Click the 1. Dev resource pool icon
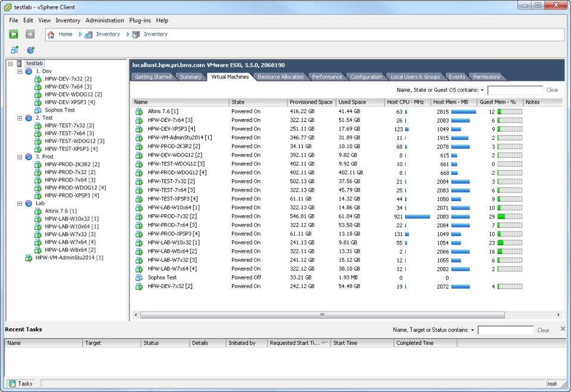The image size is (571, 392). 29,71
